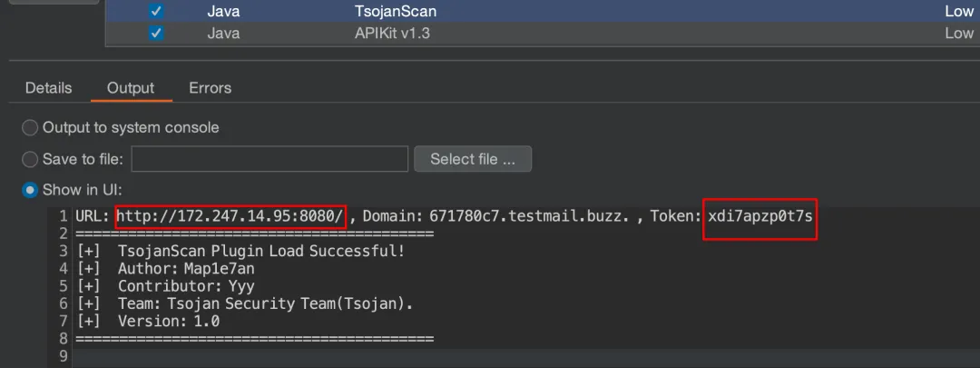Open the Errors tab
The width and height of the screenshot is (980, 368).
pos(210,88)
